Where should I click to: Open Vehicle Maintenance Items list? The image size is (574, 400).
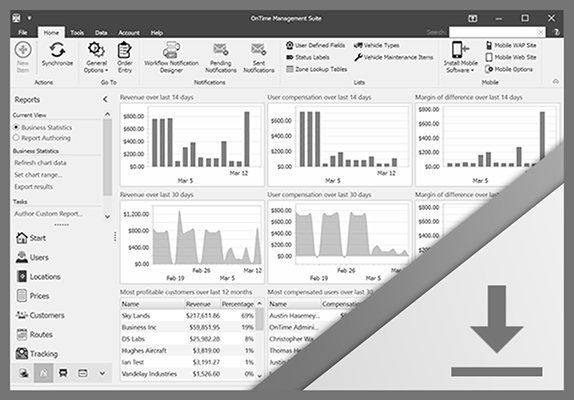(394, 57)
